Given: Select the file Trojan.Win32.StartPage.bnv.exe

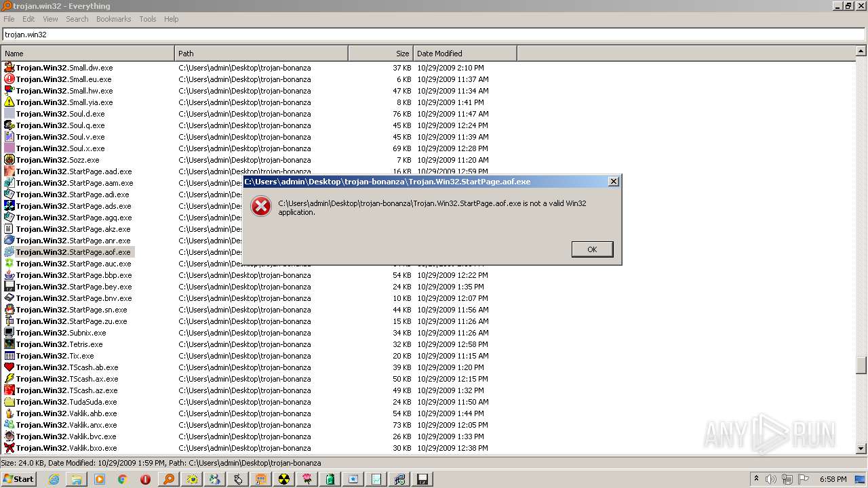Looking at the screenshot, I should coord(74,298).
